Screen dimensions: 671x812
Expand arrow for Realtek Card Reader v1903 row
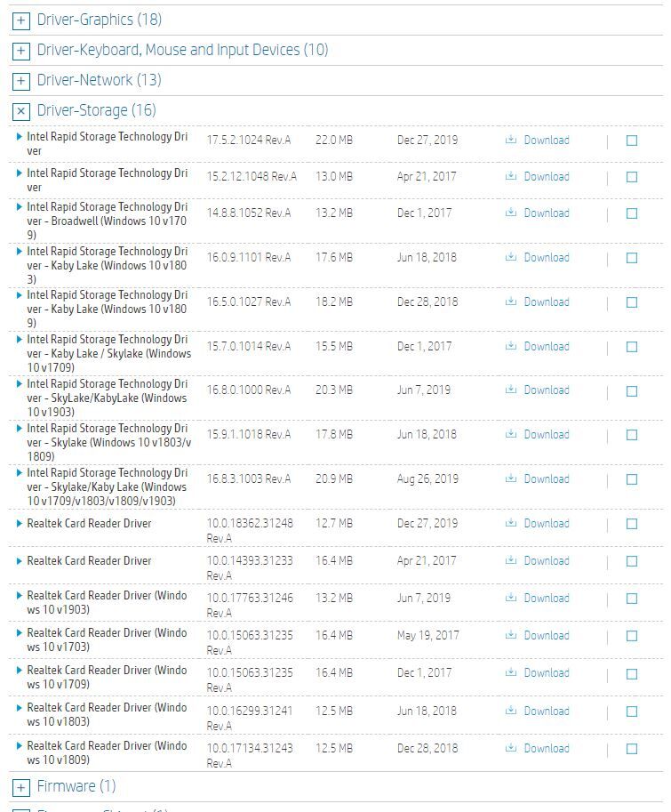[x=20, y=596]
